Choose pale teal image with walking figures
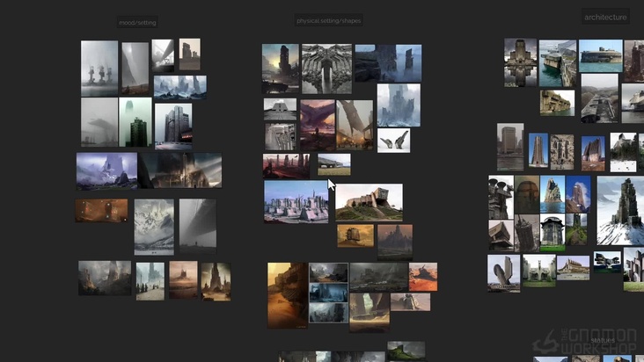Image resolution: width=644 pixels, height=362 pixels. [x=150, y=281]
